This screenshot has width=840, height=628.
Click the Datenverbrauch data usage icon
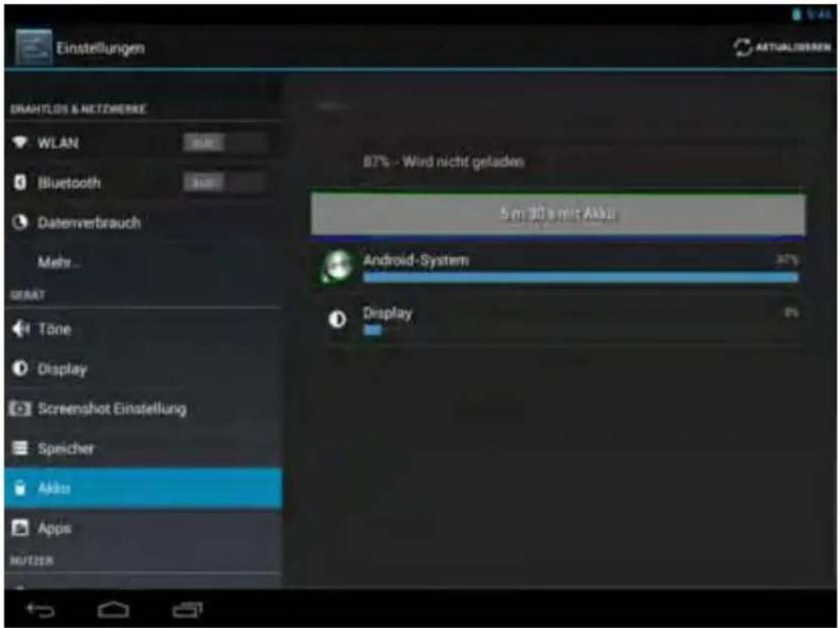click(x=20, y=222)
